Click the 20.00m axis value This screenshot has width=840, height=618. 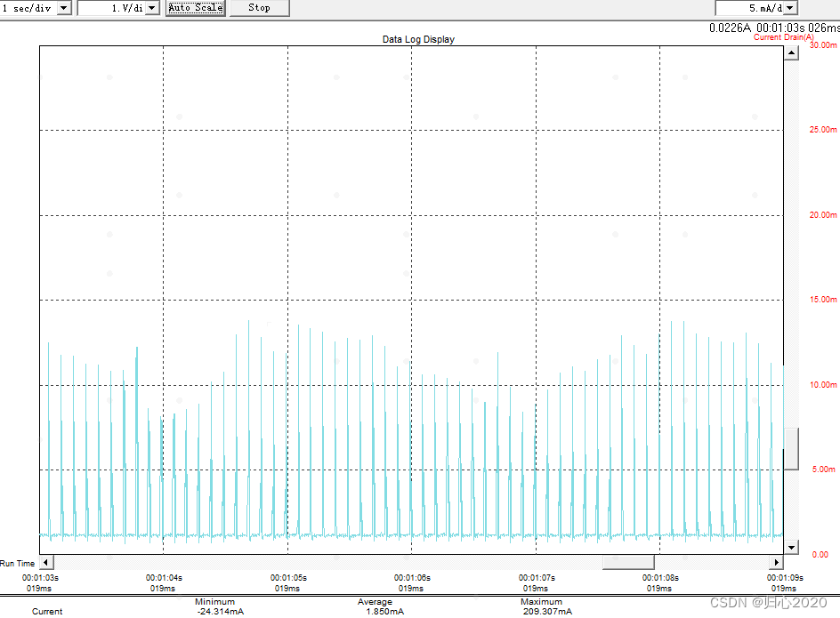point(823,215)
